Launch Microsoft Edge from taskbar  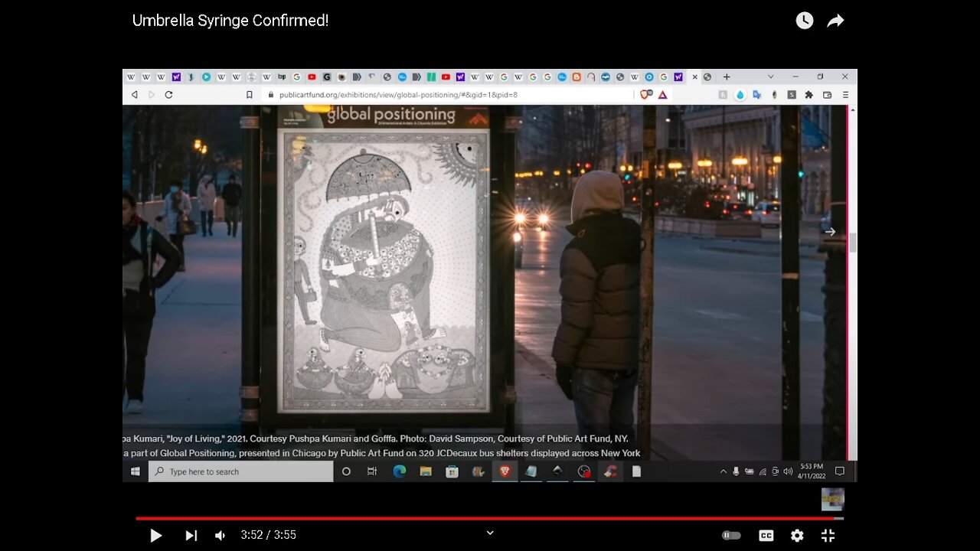click(399, 471)
